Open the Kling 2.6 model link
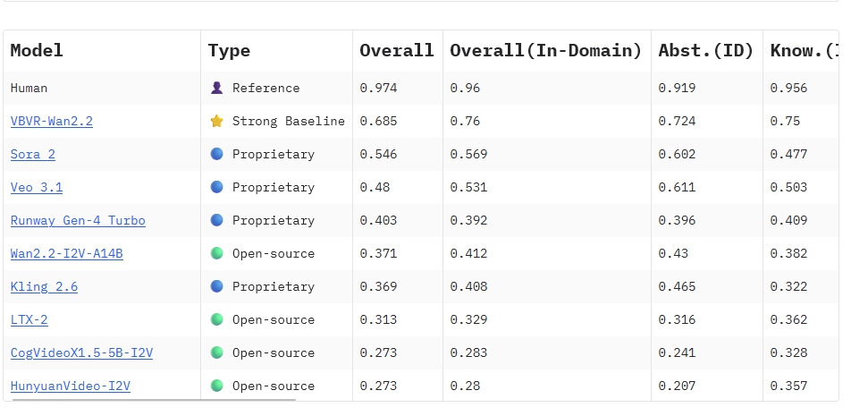 (x=44, y=286)
